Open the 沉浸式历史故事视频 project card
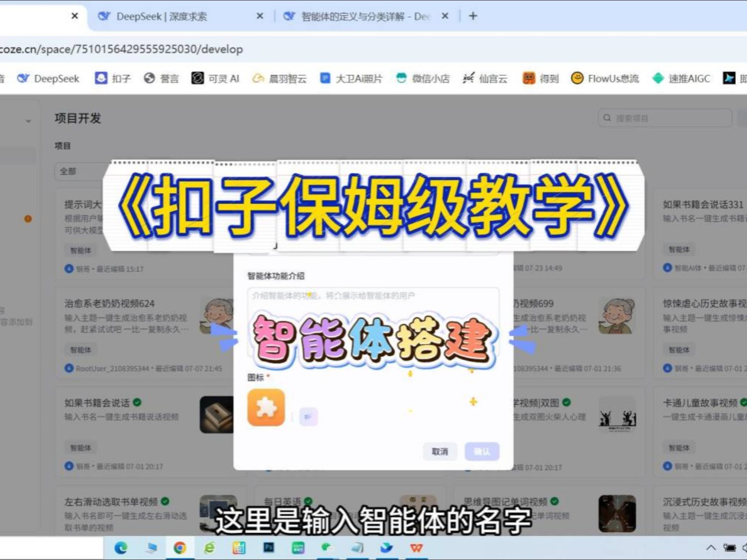Image resolution: width=747 pixels, height=560 pixels. click(700, 510)
